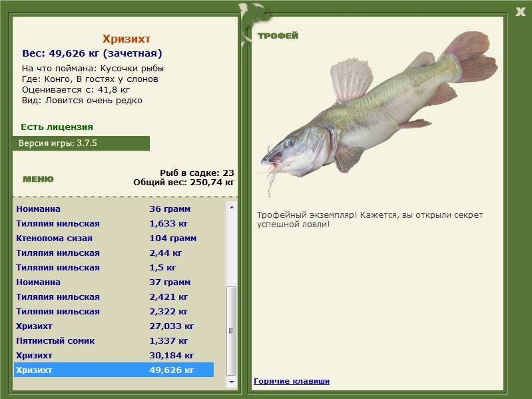Select the Хризихт 30,184 кг row
Viewport: 532px width, 399px height.
pos(114,355)
